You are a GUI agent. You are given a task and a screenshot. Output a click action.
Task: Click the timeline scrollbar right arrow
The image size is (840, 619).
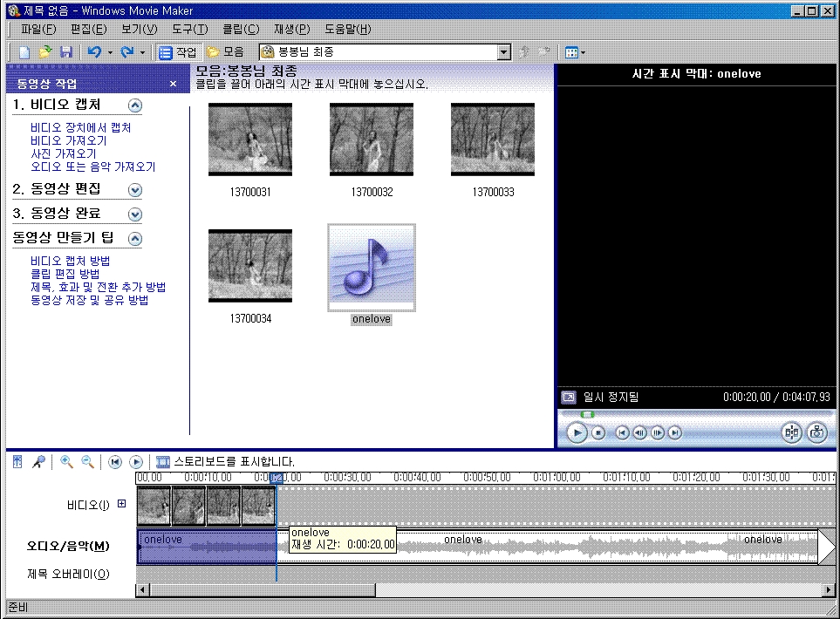829,590
